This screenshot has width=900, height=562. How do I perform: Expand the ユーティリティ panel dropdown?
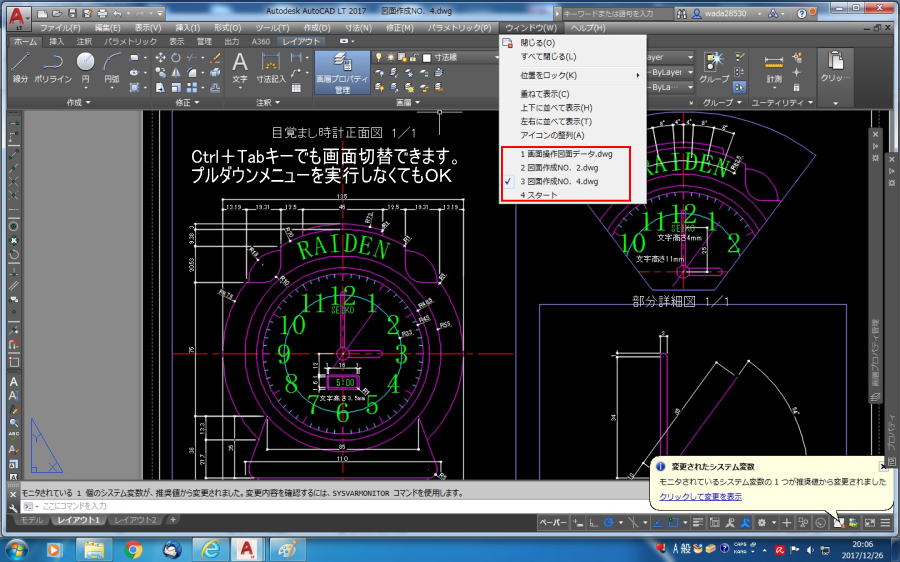pos(782,102)
